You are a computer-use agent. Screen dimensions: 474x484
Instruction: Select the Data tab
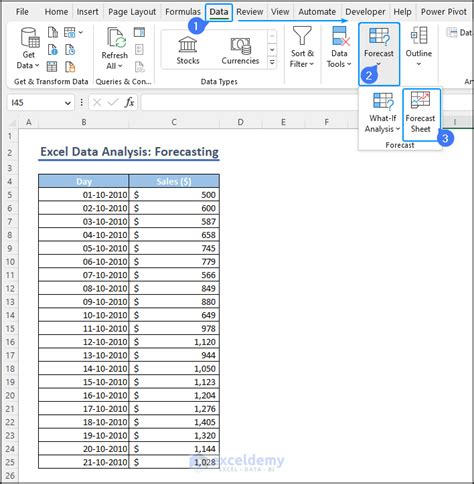[x=219, y=12]
